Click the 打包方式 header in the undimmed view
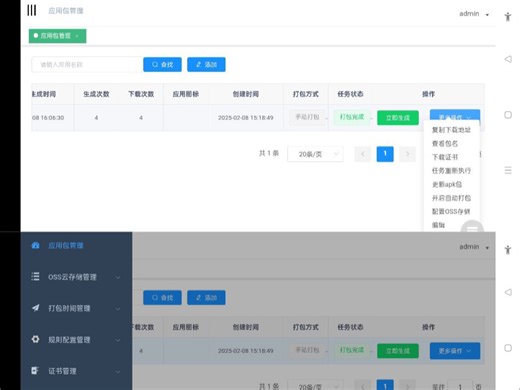Image resolution: width=520 pixels, height=390 pixels. coord(306,94)
